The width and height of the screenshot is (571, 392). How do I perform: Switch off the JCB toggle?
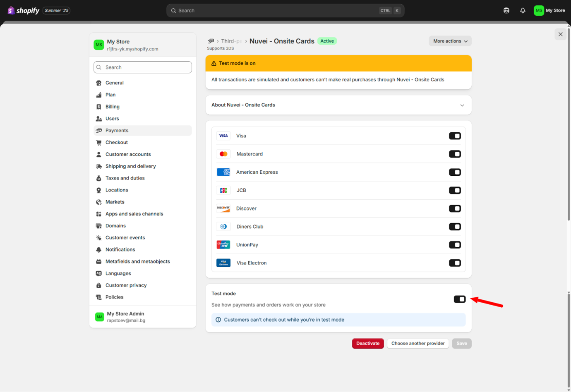(455, 190)
